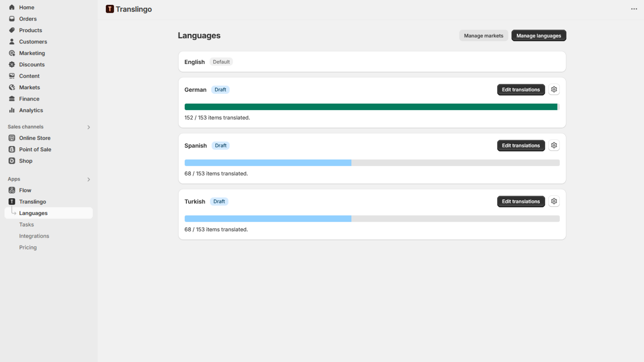Click the Manage markets button
Image resolution: width=644 pixels, height=362 pixels.
pos(483,35)
